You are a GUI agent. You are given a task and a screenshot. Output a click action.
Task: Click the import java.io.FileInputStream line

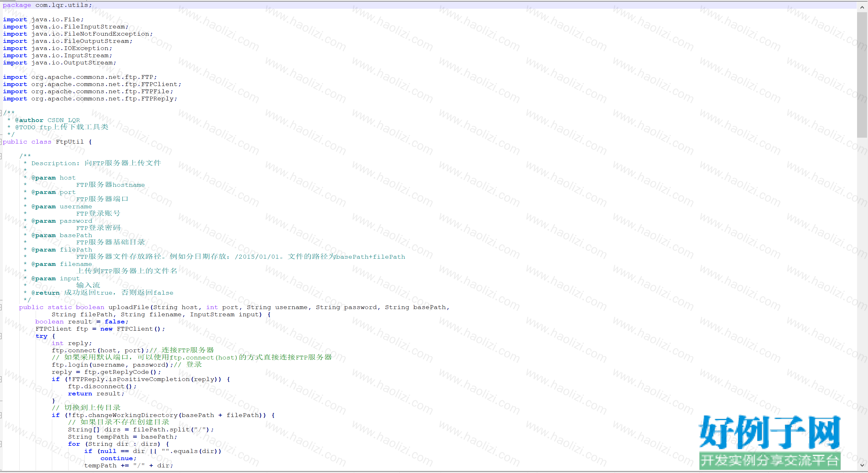tap(66, 27)
